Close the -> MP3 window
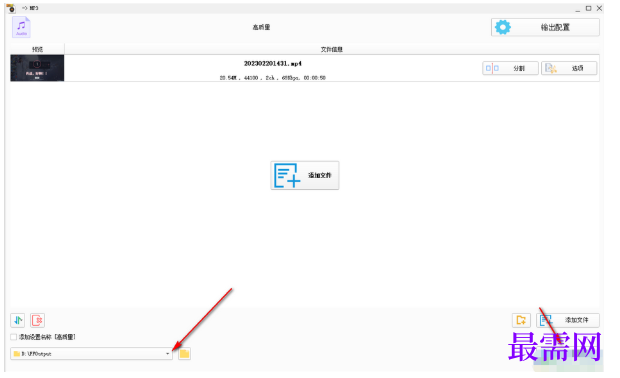Image resolution: width=620 pixels, height=378 pixels. (599, 8)
